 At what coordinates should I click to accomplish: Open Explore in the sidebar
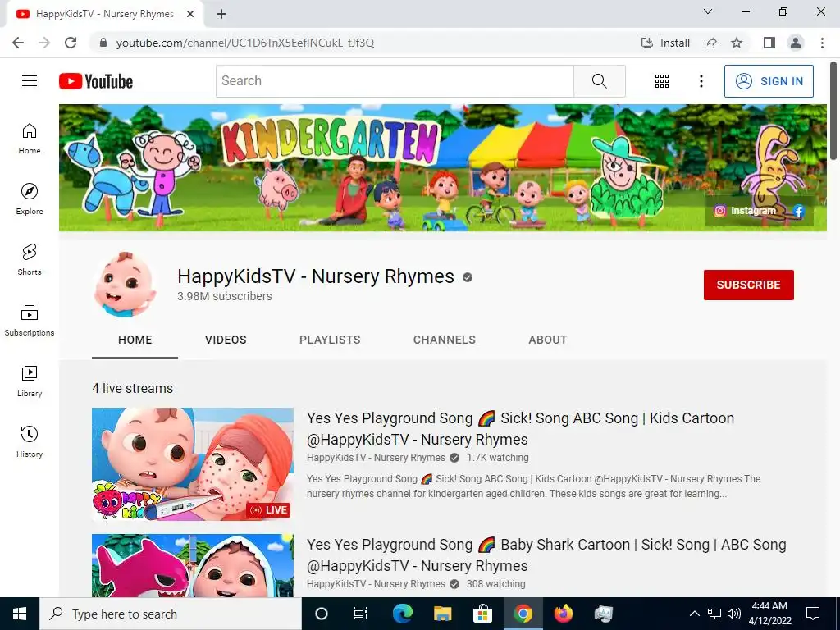(x=30, y=199)
